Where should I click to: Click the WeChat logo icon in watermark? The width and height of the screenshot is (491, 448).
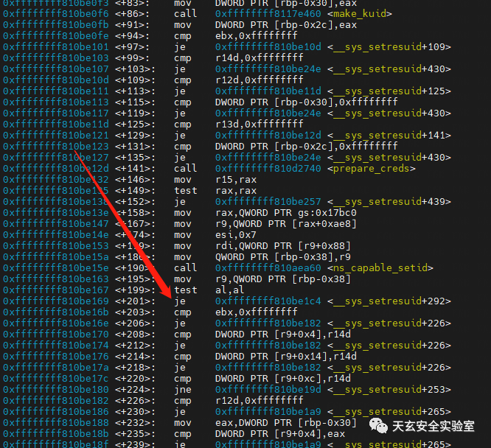(x=378, y=426)
